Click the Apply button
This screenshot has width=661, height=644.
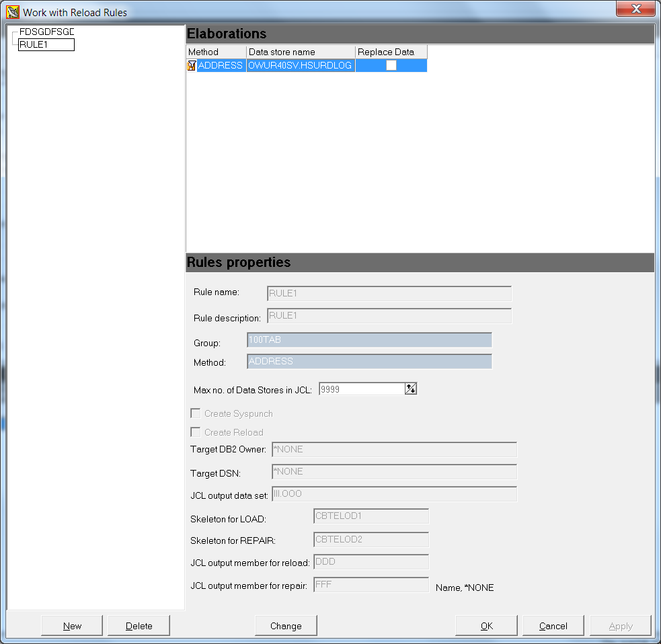[x=619, y=625]
